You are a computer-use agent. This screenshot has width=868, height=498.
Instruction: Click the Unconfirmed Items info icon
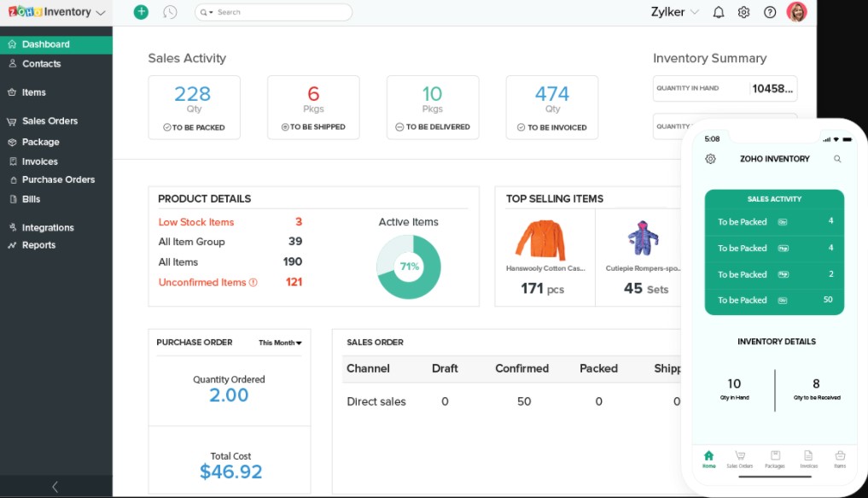(x=253, y=283)
